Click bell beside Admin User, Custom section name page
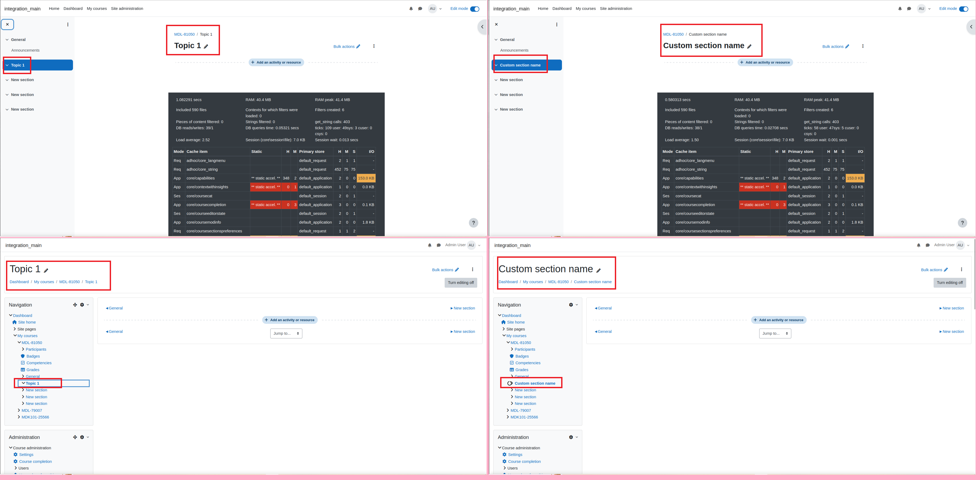Viewport: 980px width, 480px height. 918,245
